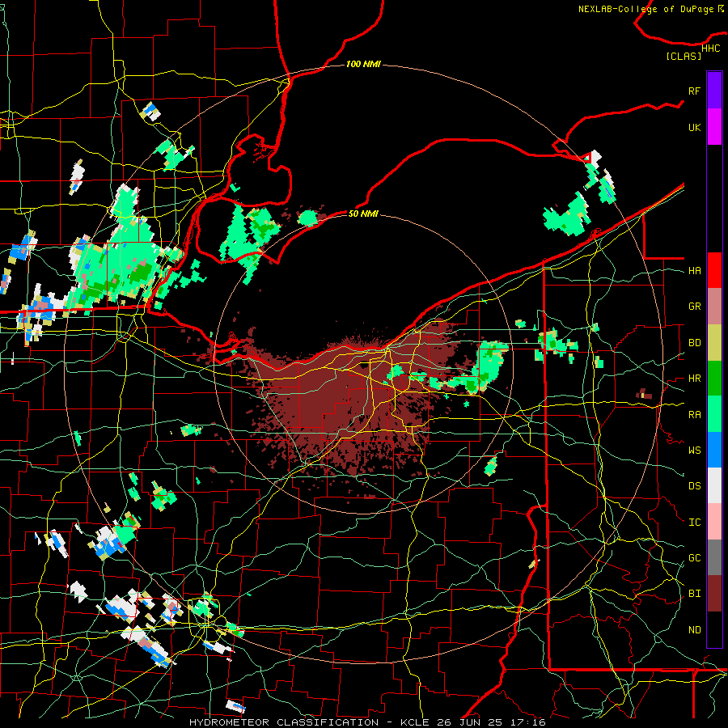Click the pink GR legend color swatch
728x728 pixels.
(x=714, y=307)
